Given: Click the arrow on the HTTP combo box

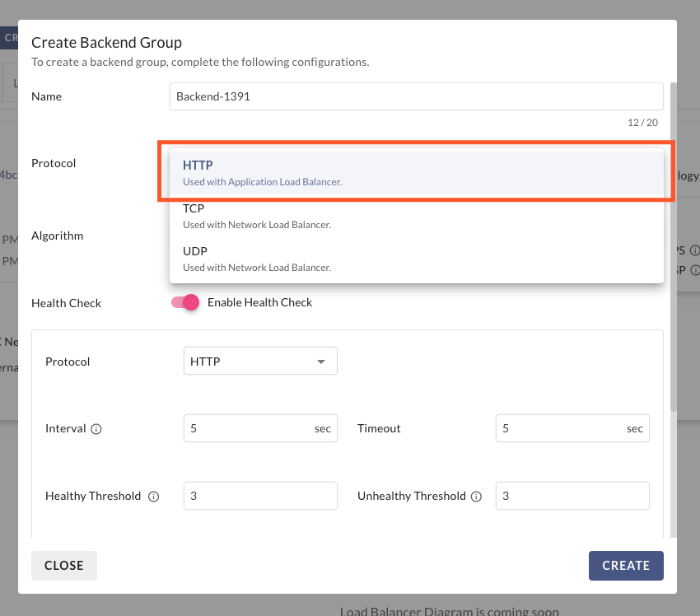Looking at the screenshot, I should pyautogui.click(x=321, y=362).
